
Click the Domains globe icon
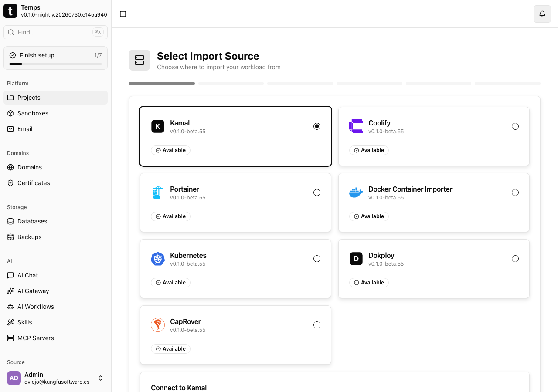10,167
